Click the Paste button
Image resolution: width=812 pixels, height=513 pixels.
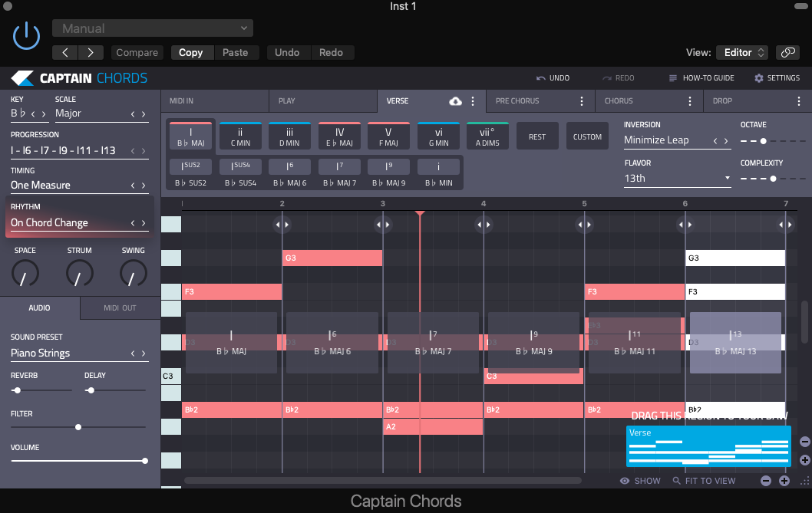235,52
